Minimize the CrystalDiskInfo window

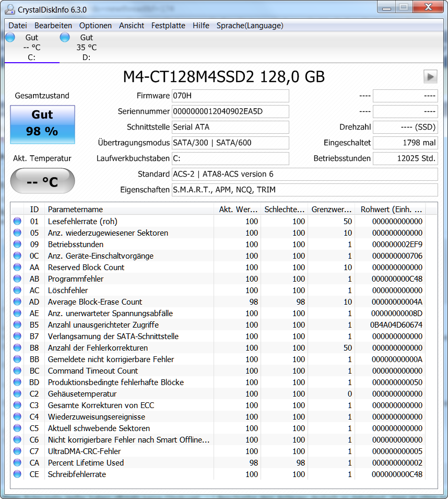point(386,7)
